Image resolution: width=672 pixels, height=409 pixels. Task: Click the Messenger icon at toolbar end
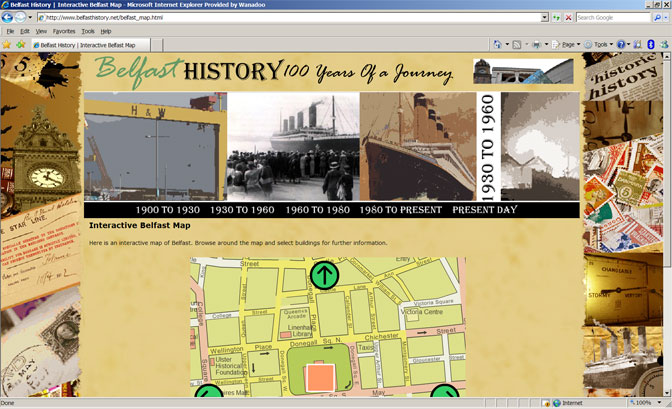(664, 45)
